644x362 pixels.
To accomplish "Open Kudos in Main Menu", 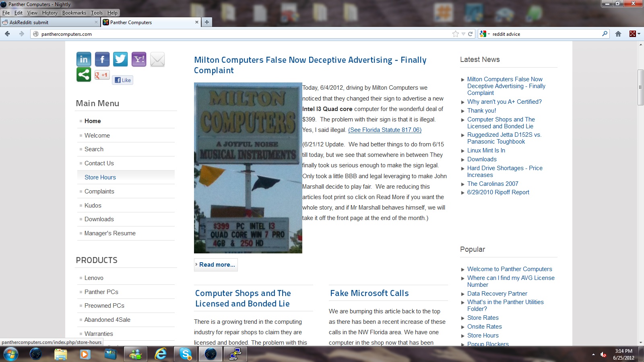I will point(93,206).
